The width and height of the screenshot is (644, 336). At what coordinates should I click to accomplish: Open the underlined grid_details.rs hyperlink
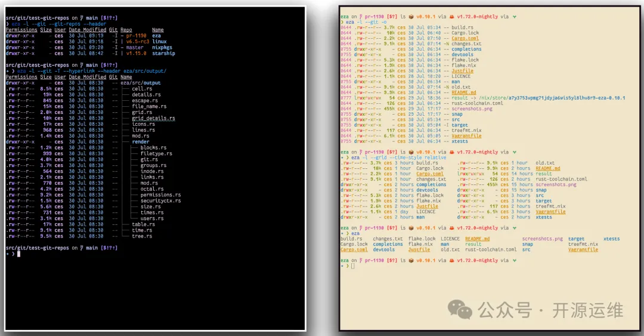click(x=153, y=118)
